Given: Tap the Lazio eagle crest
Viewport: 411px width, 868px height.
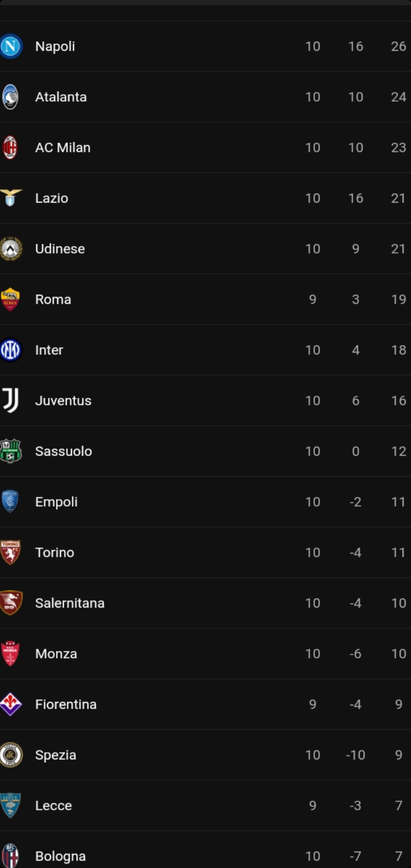Looking at the screenshot, I should pos(11,198).
